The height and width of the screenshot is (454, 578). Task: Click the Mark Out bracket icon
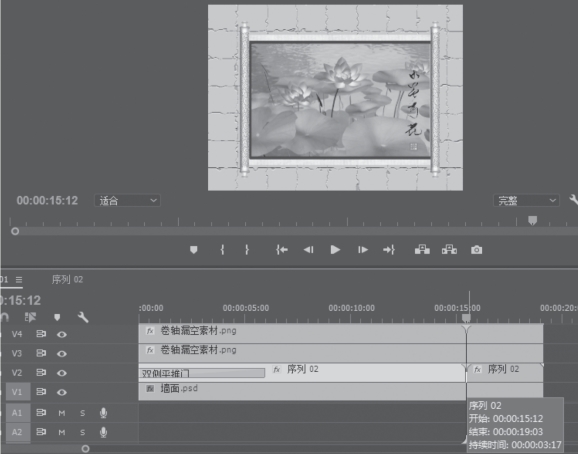pyautogui.click(x=247, y=250)
